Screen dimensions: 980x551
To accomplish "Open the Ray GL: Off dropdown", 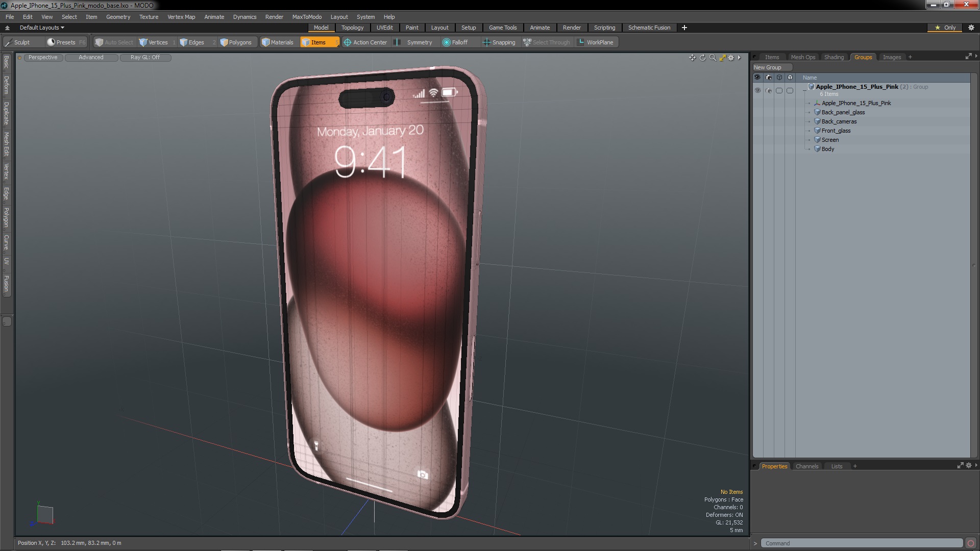I will (145, 58).
